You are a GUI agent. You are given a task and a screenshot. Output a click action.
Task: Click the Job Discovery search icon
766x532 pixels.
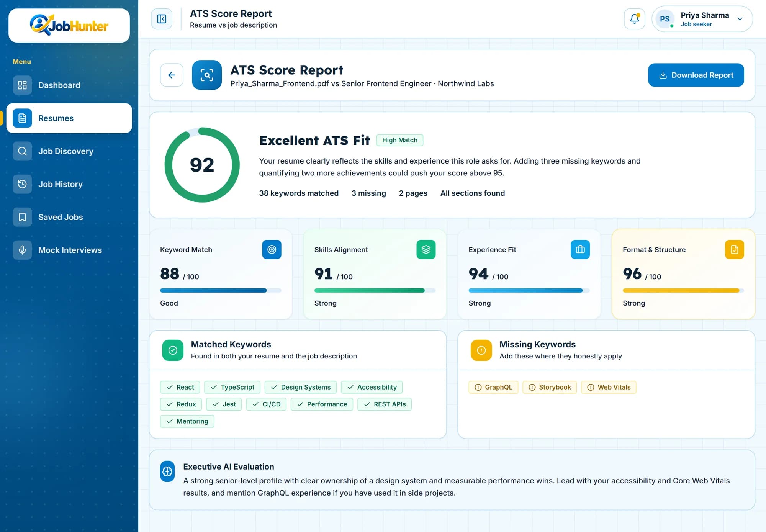pos(22,151)
